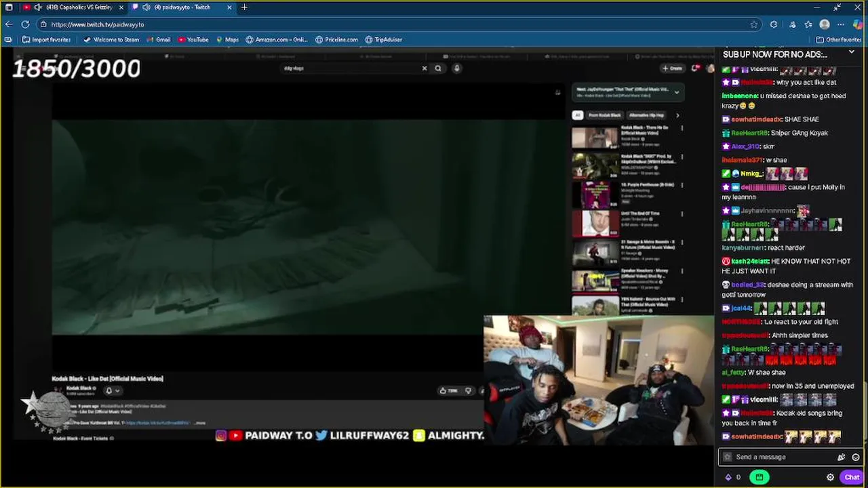Open Priceline.com bookmark

click(336, 40)
